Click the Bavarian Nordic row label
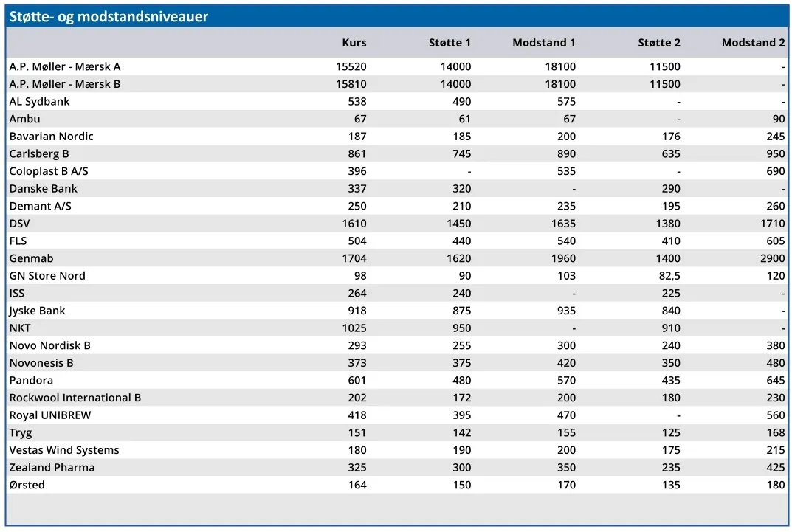 [51, 137]
